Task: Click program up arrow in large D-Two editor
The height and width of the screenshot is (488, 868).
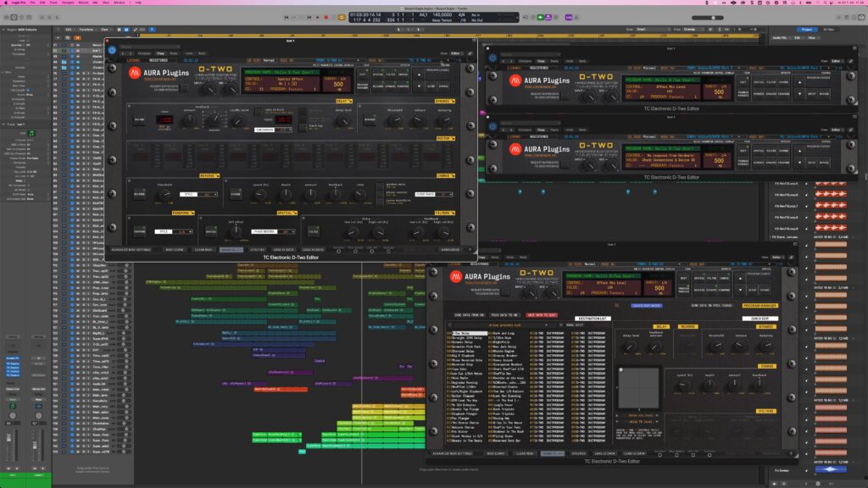Action: point(419,75)
